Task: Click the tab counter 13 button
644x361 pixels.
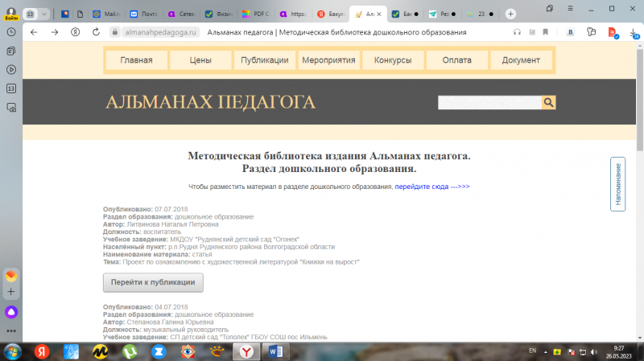Action: click(x=31, y=14)
